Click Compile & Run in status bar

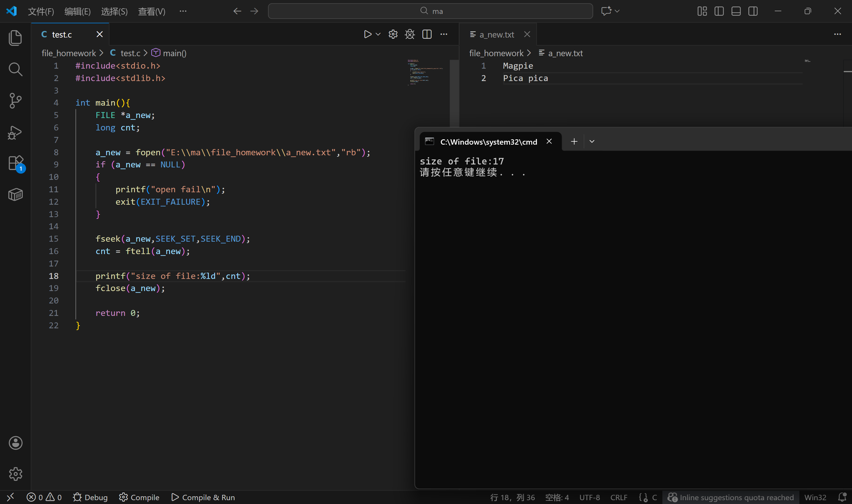pos(203,497)
